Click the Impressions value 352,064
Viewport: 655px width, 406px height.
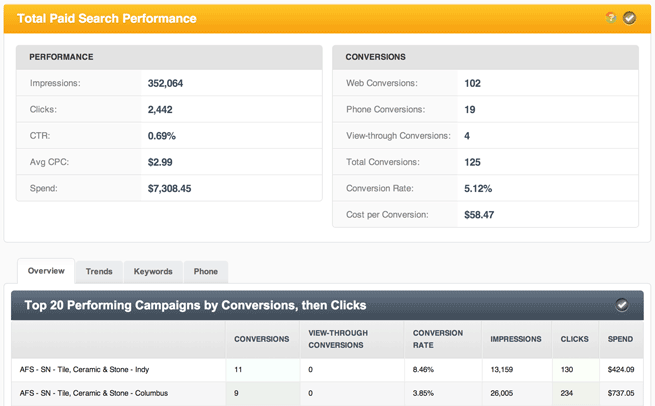165,83
